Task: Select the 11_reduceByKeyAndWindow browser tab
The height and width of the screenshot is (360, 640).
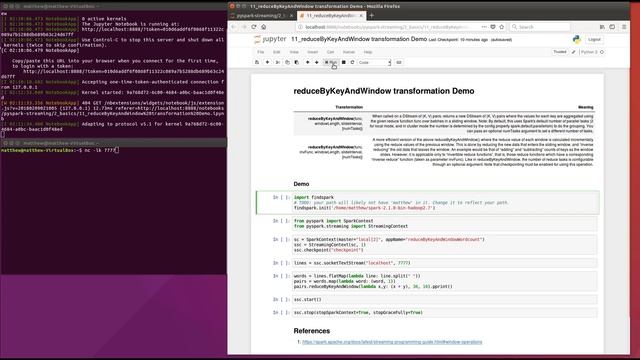Action: click(331, 16)
